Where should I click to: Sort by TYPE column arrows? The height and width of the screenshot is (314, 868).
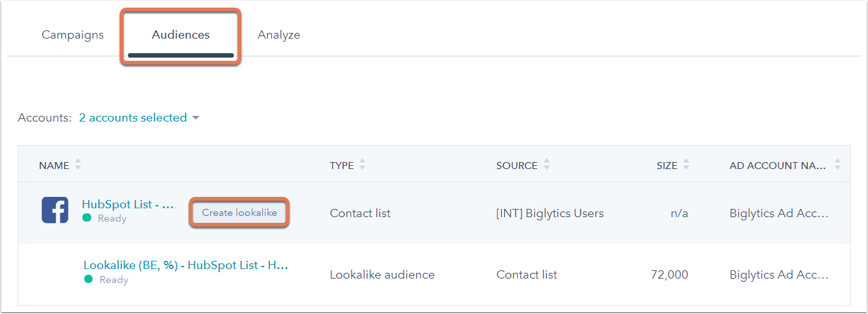click(x=362, y=165)
